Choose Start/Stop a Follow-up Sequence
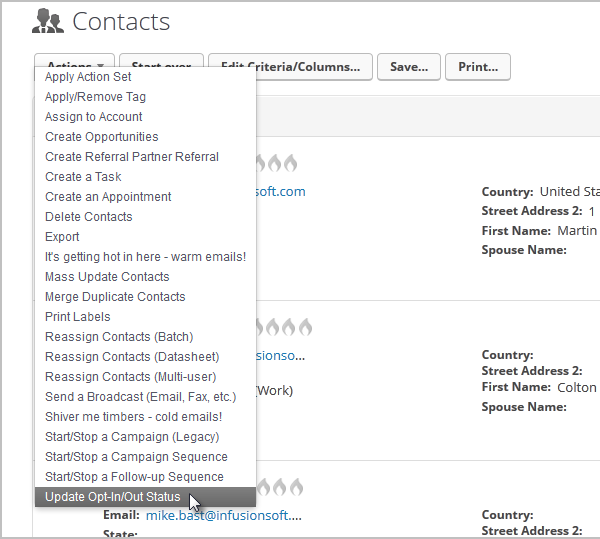The height and width of the screenshot is (539, 600). [x=145, y=477]
